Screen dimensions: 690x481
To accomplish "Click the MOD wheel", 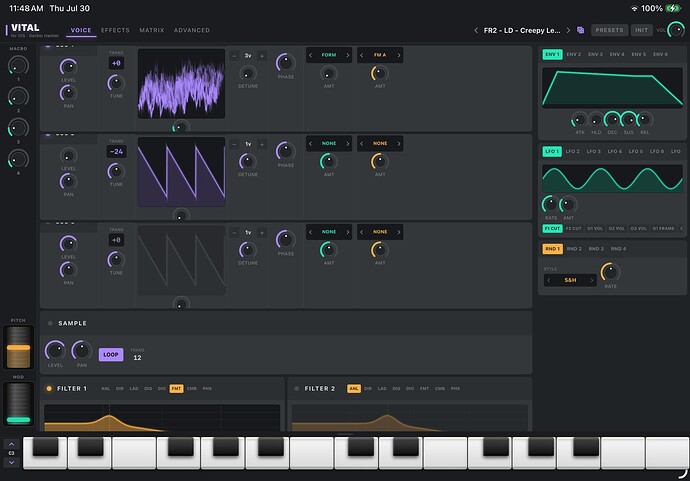I will [18, 404].
